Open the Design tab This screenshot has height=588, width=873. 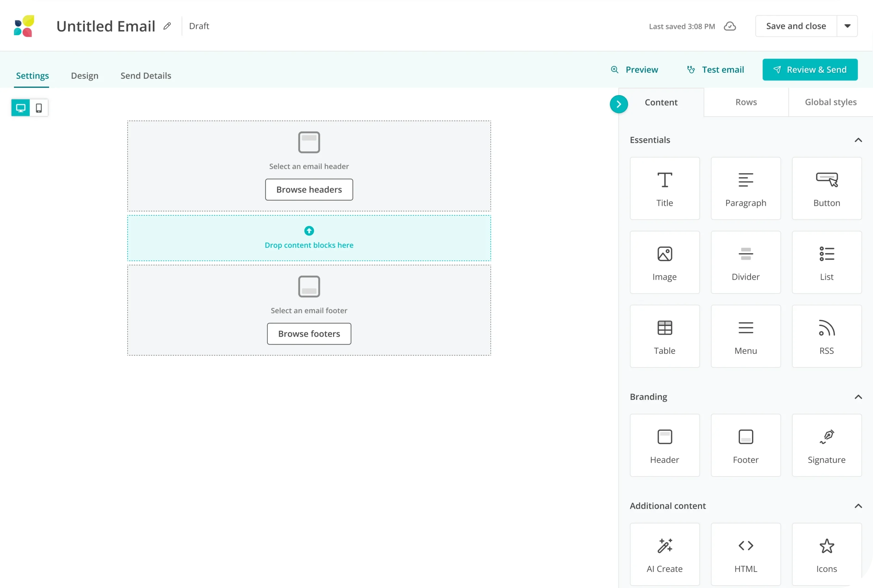click(85, 76)
